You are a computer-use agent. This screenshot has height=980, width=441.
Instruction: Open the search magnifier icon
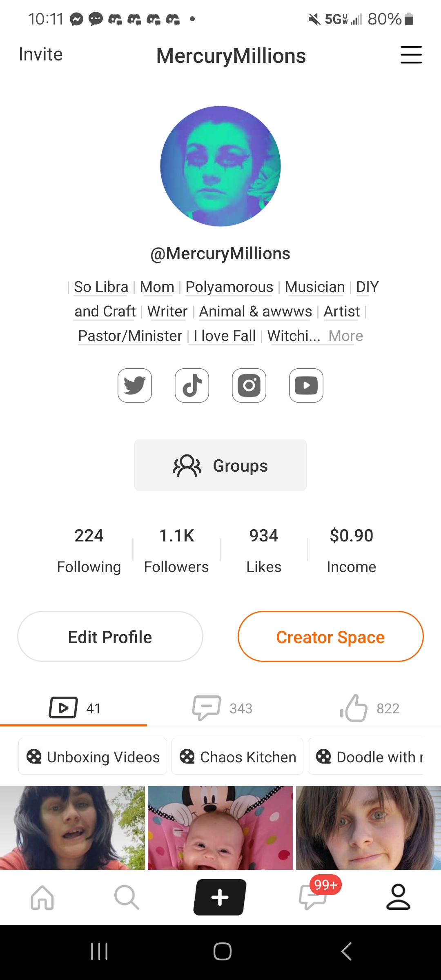pos(127,897)
